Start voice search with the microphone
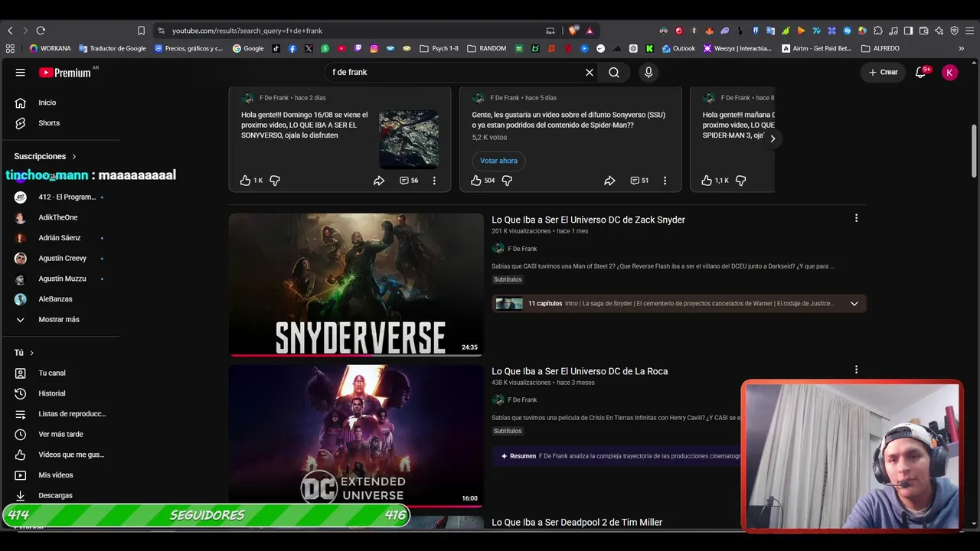 [x=648, y=72]
